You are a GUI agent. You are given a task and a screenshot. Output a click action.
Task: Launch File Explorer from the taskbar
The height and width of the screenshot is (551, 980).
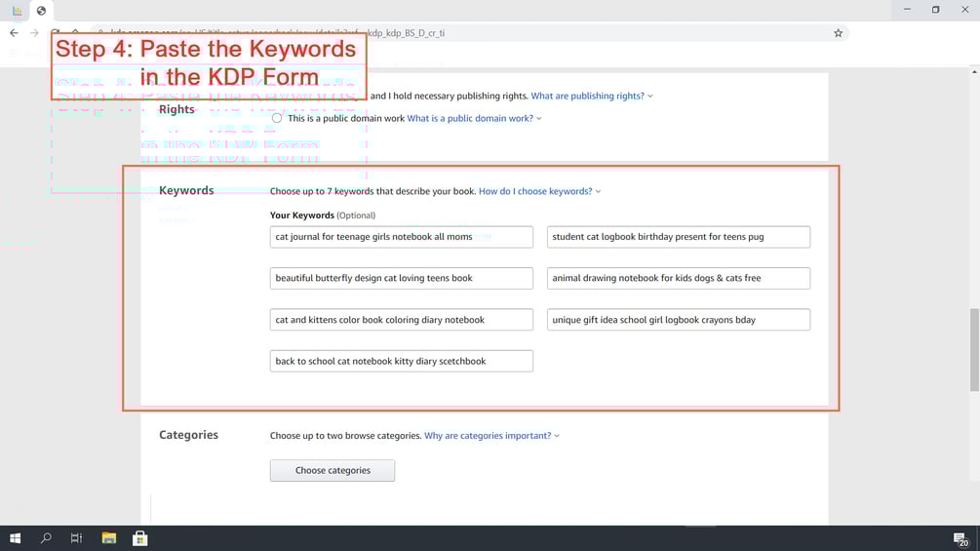click(x=109, y=538)
